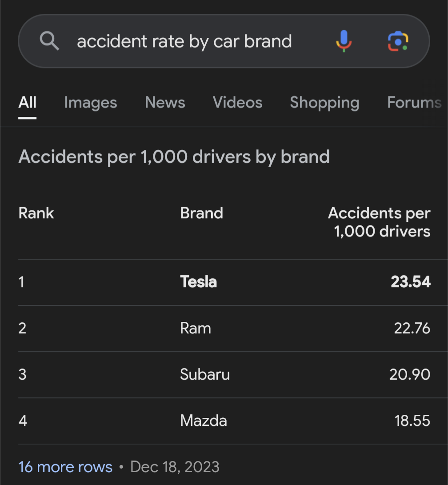Open the News tab
Image resolution: width=448 pixels, height=485 pixels.
[165, 103]
